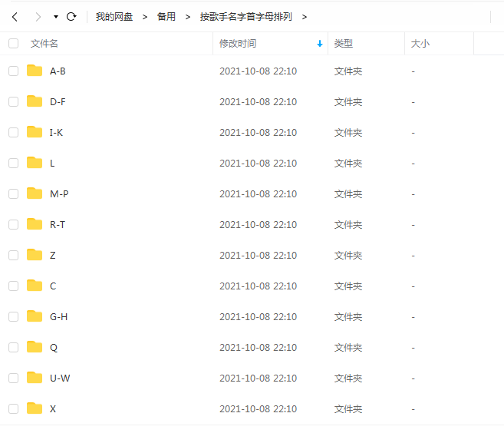The height and width of the screenshot is (433, 504).
Task: Toggle sort direction arrow on 修改时间
Action: (320, 44)
